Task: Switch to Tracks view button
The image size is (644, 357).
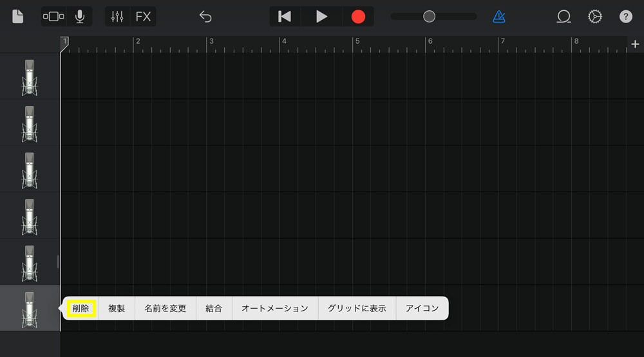Action: (x=53, y=17)
